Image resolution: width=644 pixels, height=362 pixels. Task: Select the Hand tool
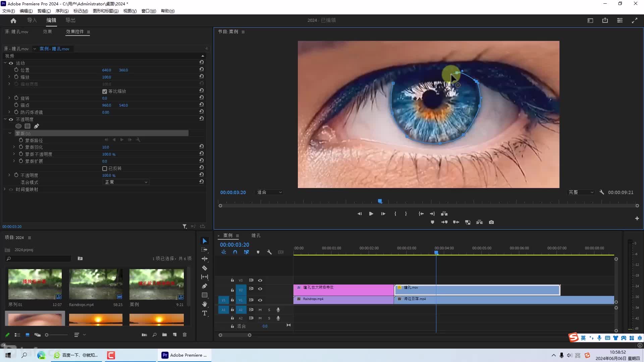pyautogui.click(x=205, y=304)
